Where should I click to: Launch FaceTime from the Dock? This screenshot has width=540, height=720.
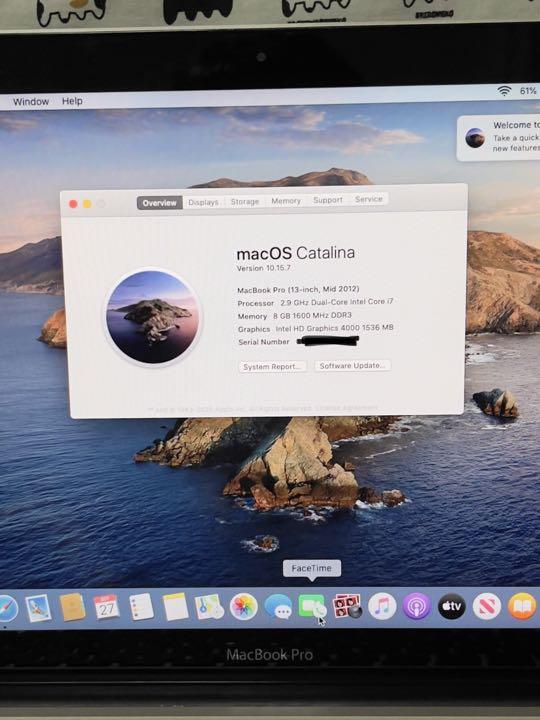[x=313, y=606]
